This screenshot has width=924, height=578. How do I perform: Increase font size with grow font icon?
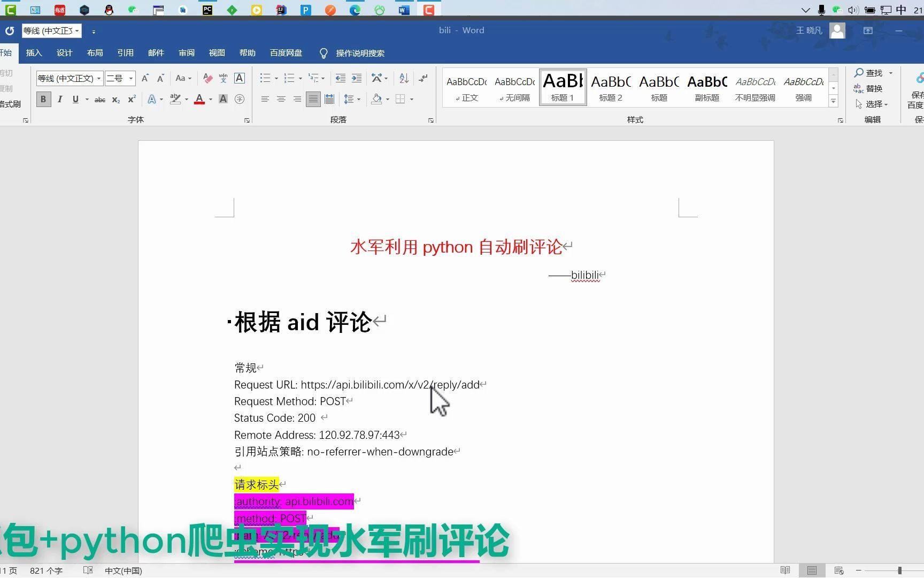point(145,78)
